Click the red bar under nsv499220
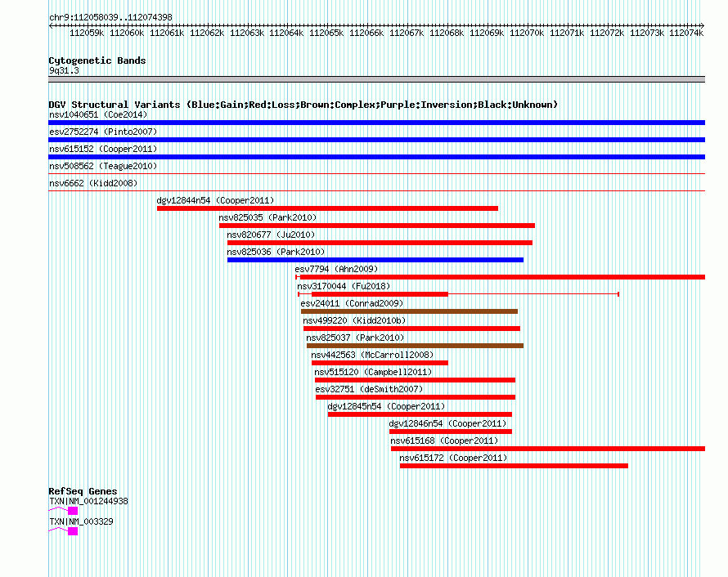This screenshot has width=728, height=577. click(x=411, y=329)
